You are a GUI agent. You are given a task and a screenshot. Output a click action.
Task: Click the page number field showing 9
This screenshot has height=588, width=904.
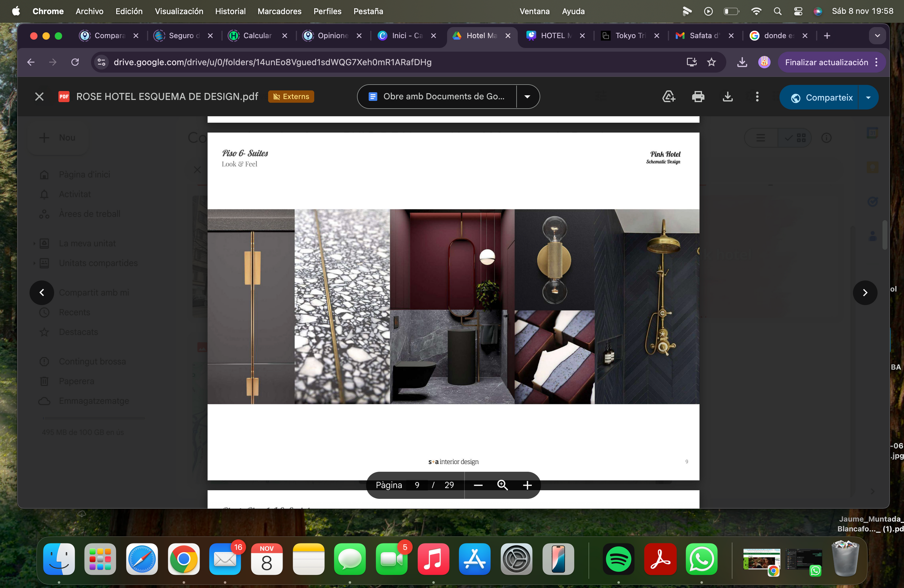coord(417,485)
